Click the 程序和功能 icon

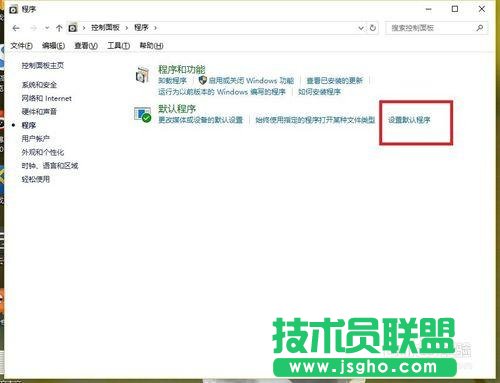(x=142, y=74)
